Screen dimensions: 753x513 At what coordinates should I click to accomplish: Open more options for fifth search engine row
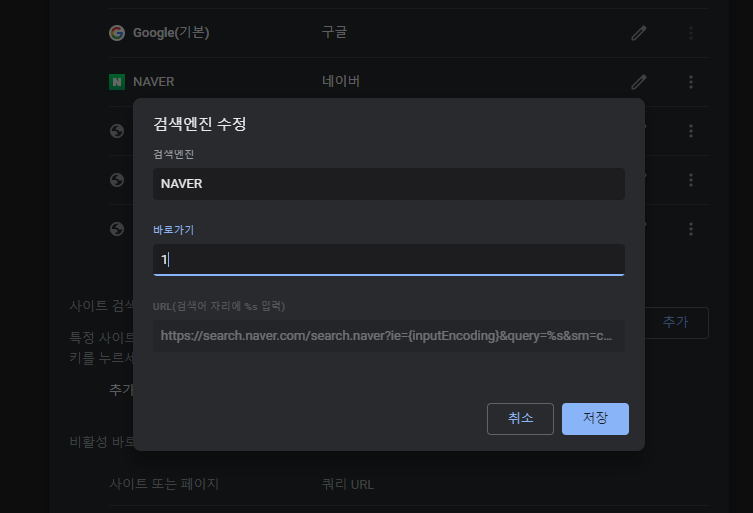pos(691,229)
